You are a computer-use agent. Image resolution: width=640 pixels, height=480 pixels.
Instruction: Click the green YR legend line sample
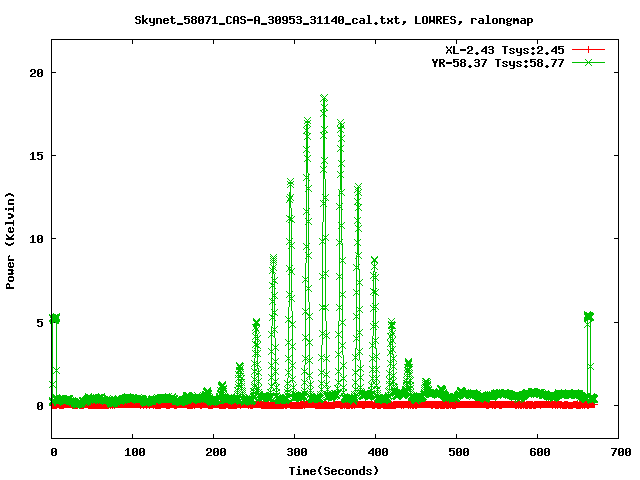pyautogui.click(x=588, y=62)
